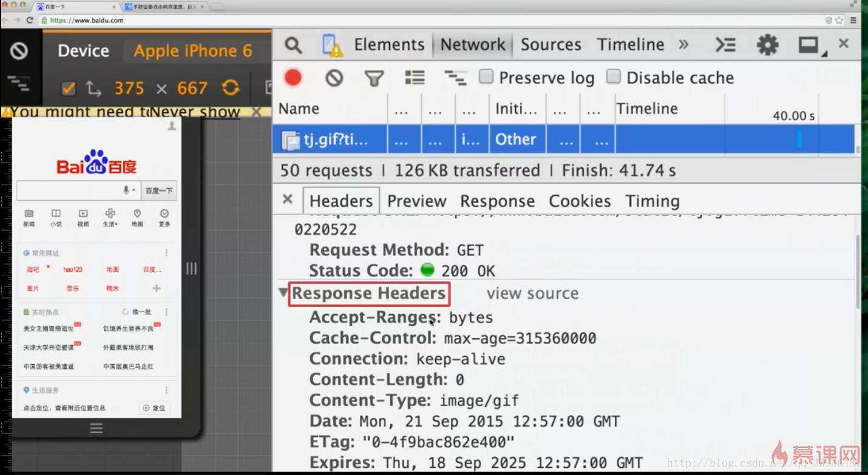Bookmark the page with the star icon
Screen dimensions: 868x475
tap(839, 20)
